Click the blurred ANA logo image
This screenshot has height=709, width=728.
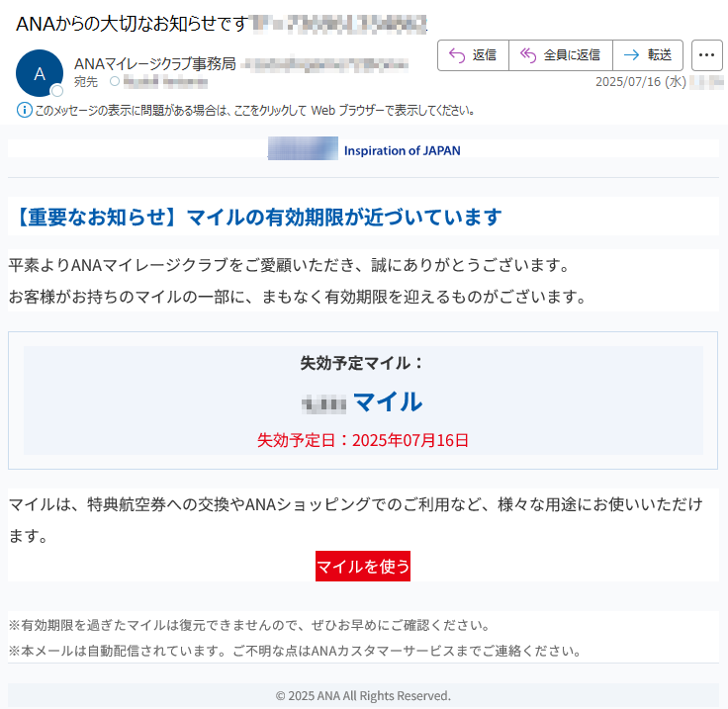click(303, 148)
